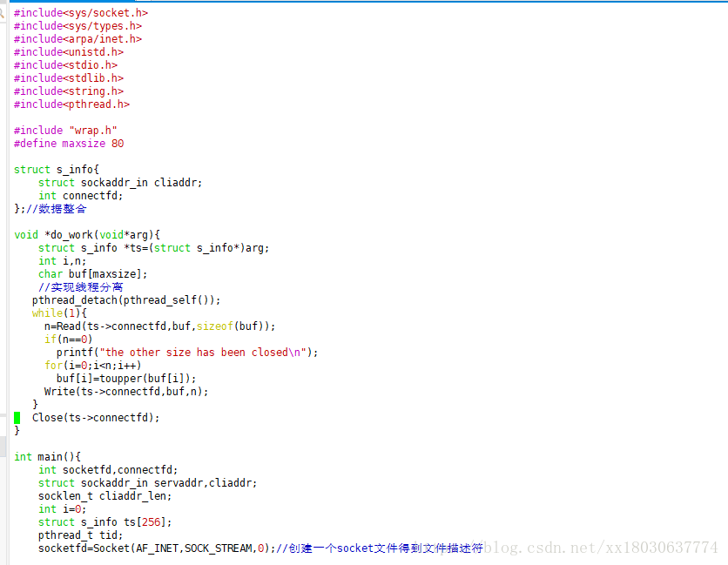Click the if(n==0) line

tap(68, 340)
